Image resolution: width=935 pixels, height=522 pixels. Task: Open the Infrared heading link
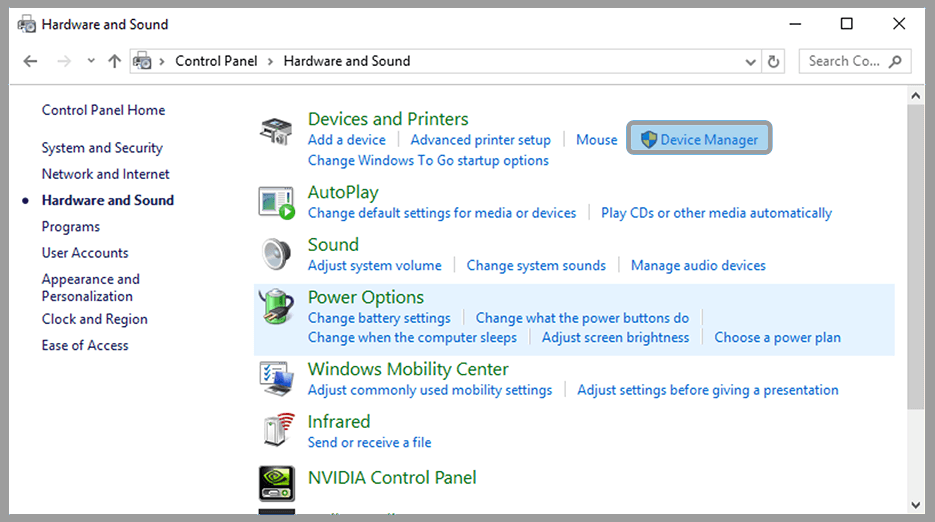click(339, 422)
